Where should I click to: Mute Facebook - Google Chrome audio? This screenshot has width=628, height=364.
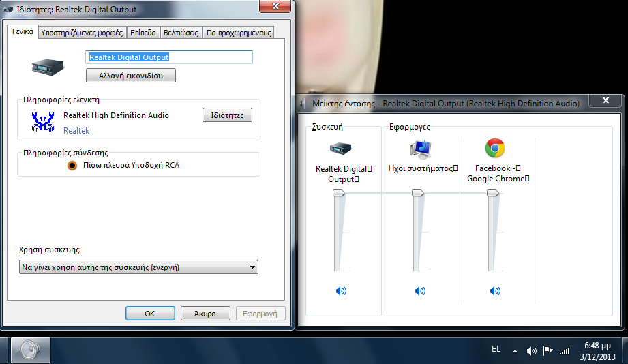point(495,291)
